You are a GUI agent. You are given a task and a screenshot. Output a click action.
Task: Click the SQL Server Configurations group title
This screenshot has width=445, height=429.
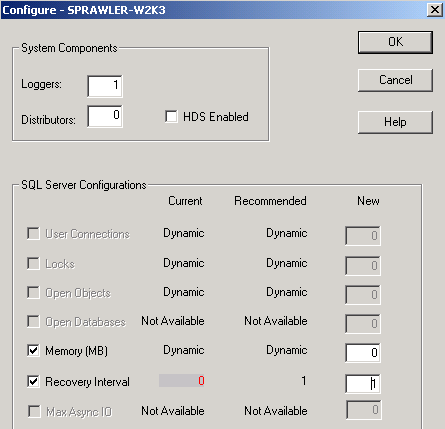(84, 185)
